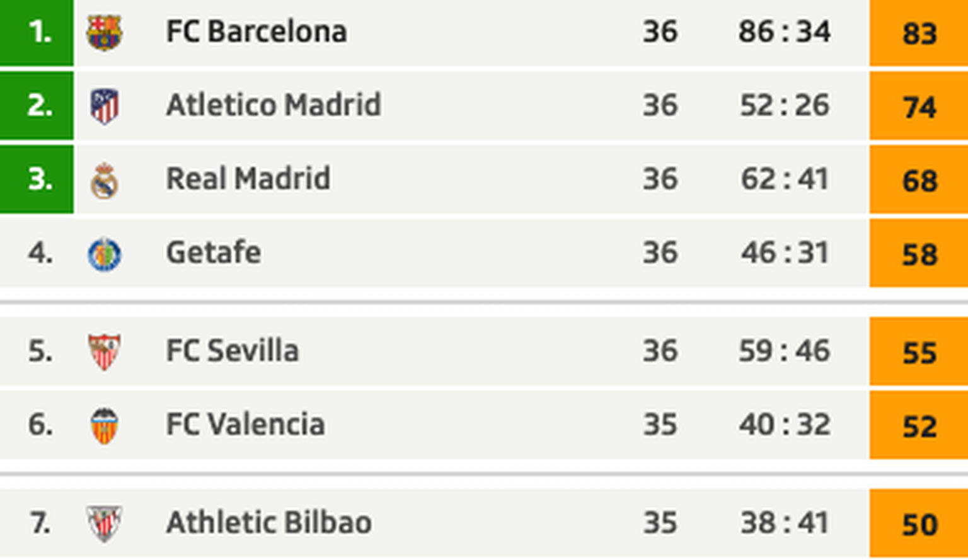This screenshot has height=560, width=968.
Task: Click Barcelona's orange 83 points cell
Action: click(x=918, y=33)
